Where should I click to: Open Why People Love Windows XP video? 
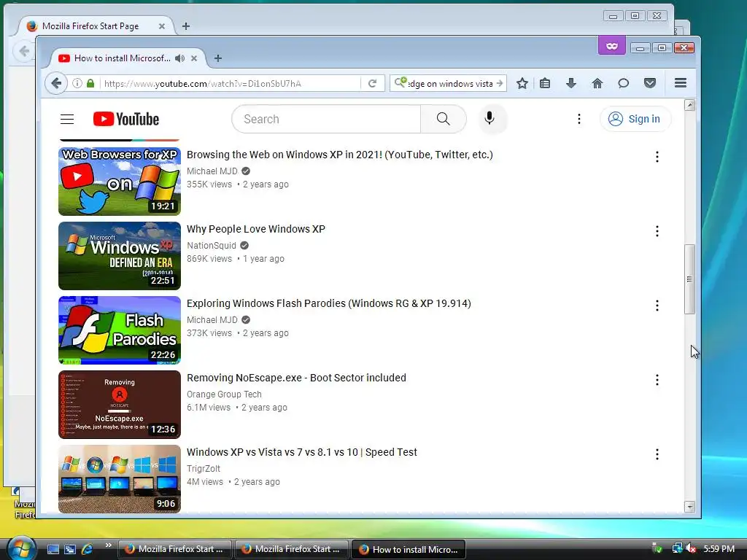[x=256, y=229]
